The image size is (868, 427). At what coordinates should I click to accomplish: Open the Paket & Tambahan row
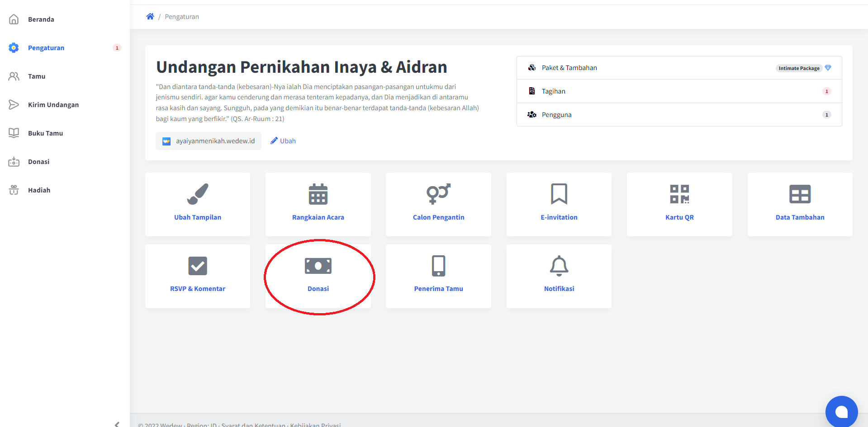coord(679,68)
